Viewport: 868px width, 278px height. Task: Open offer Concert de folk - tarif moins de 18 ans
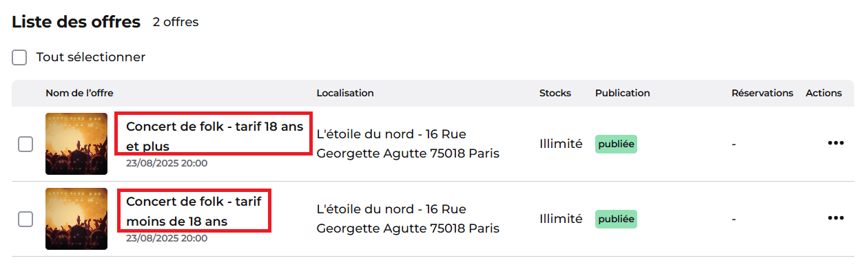tap(194, 211)
